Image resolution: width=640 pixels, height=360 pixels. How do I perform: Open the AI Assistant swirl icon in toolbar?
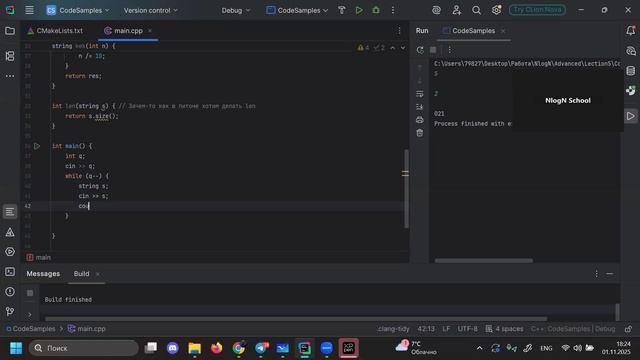(x=436, y=10)
